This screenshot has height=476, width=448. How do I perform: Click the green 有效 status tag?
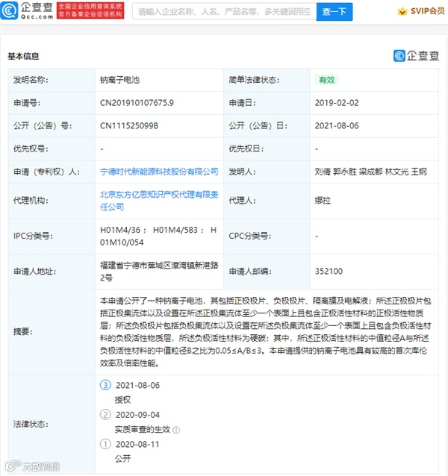[x=326, y=80]
